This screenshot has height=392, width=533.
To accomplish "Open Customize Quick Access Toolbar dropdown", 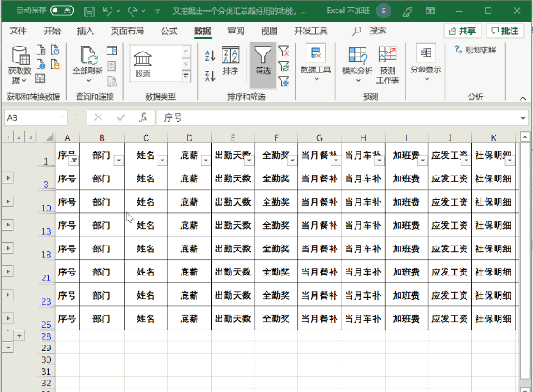I will point(157,12).
